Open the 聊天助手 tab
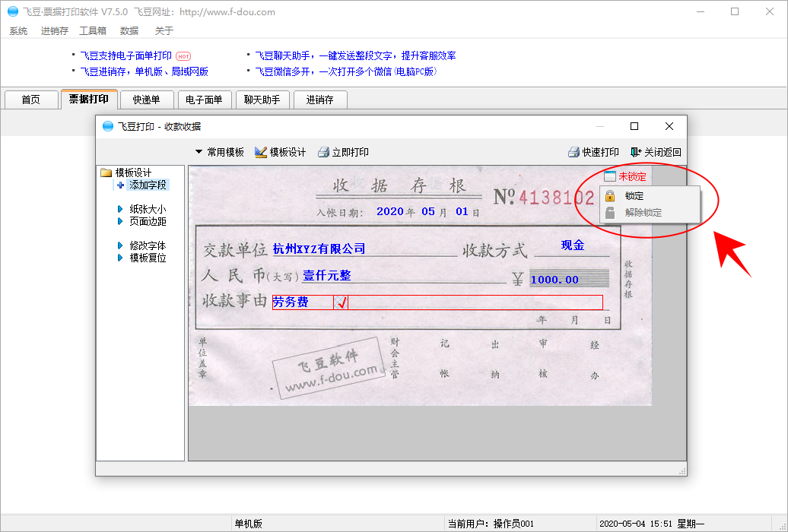Viewport: 788px width, 532px height. pos(262,100)
